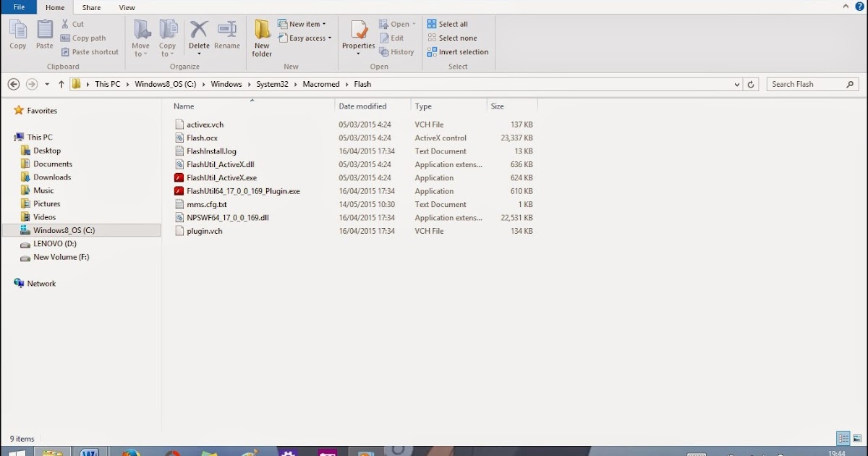Select the mms.cfg.txt file
The image size is (868, 456).
(206, 204)
